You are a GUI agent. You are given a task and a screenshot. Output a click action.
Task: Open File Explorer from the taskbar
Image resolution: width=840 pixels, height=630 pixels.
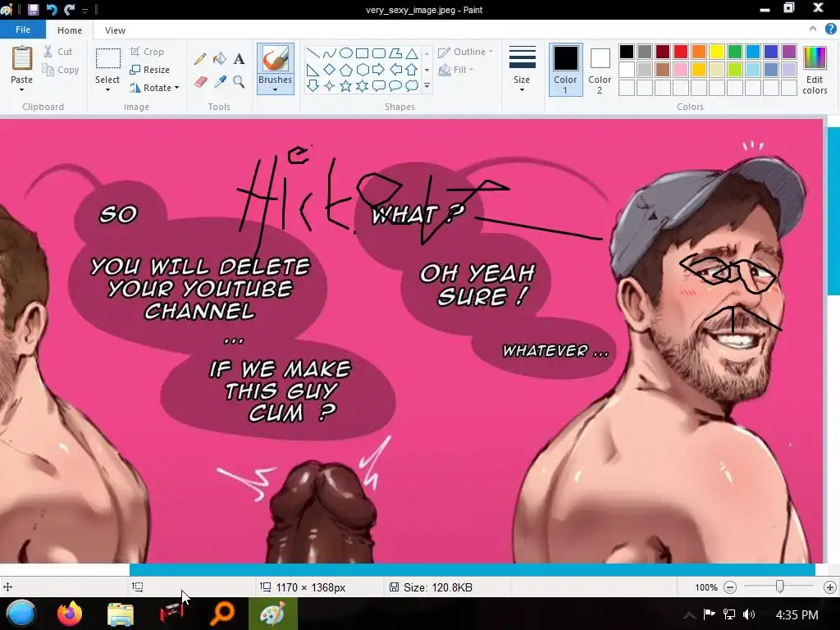click(121, 614)
